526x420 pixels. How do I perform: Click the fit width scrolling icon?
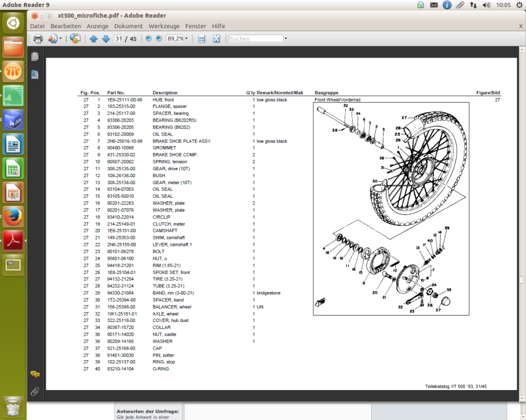(201, 39)
